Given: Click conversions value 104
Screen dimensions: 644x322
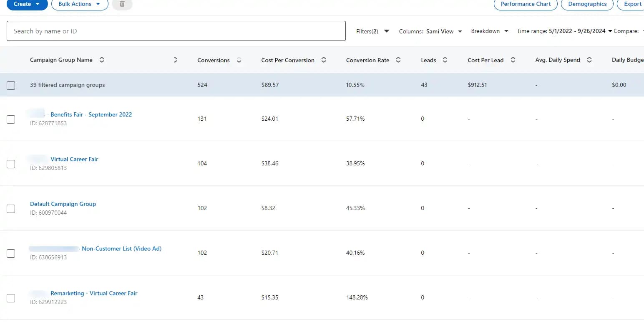Looking at the screenshot, I should (202, 163).
